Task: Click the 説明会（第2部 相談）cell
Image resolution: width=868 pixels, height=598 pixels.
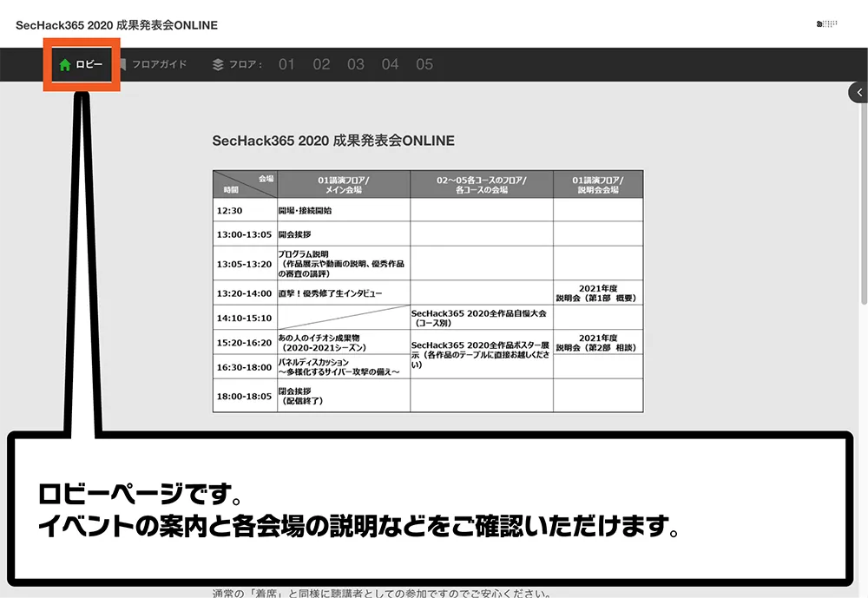Action: [x=598, y=343]
